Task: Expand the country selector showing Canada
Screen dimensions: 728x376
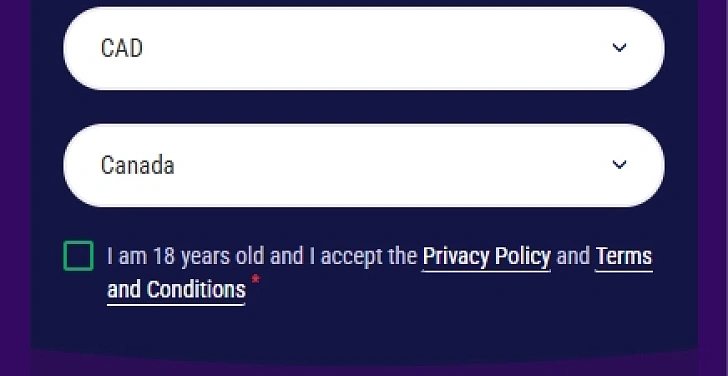Action: 364,165
